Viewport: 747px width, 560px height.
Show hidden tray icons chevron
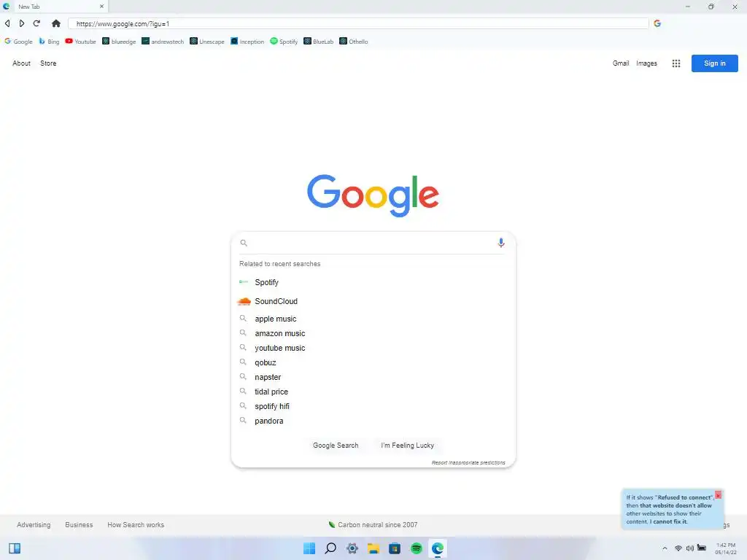point(665,548)
